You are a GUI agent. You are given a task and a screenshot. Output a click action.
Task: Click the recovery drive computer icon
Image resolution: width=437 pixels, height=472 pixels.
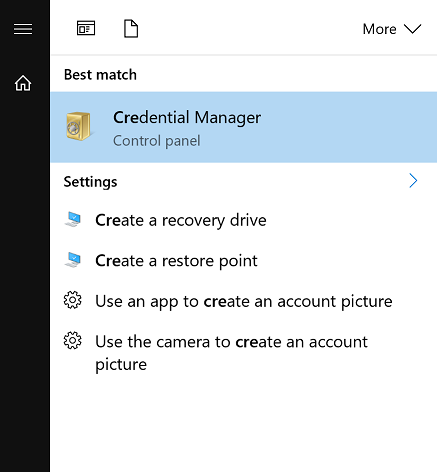pos(73,219)
